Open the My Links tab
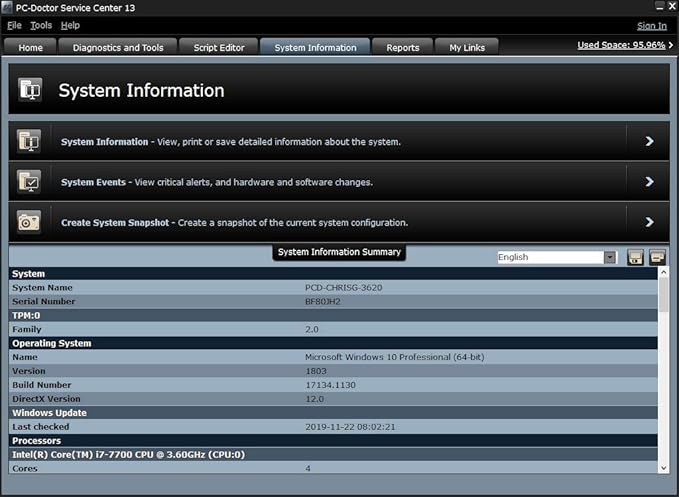 point(467,47)
